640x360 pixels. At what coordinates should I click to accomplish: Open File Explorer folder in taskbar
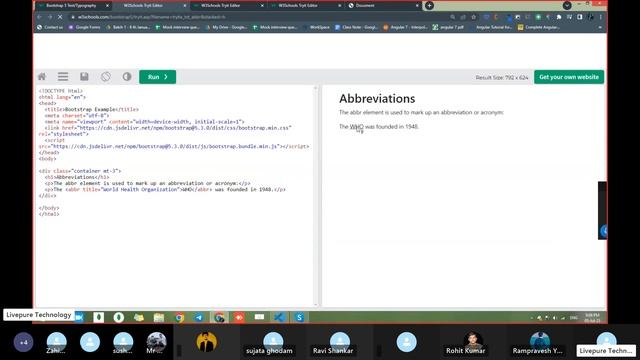159,317
